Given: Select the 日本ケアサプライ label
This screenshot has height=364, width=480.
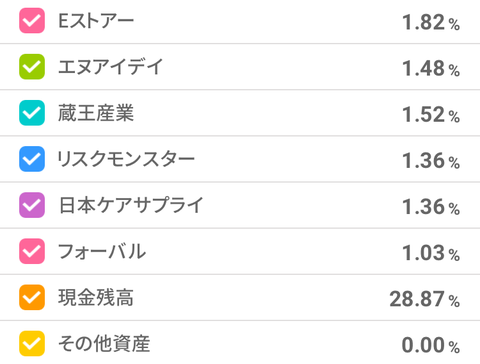Looking at the screenshot, I should pos(131,205).
